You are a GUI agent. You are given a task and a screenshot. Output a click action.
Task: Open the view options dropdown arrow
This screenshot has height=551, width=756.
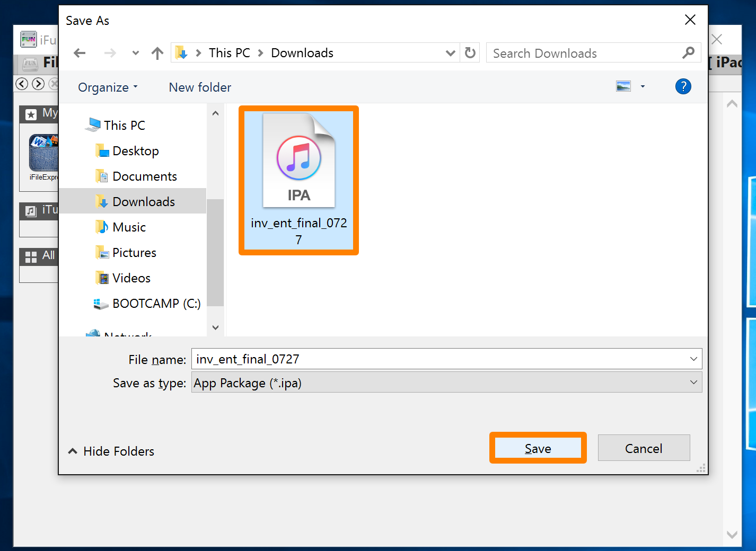[x=643, y=86]
